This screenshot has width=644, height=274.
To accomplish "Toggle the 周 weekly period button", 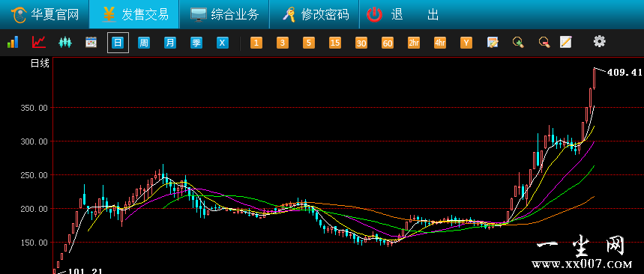I will click(144, 43).
